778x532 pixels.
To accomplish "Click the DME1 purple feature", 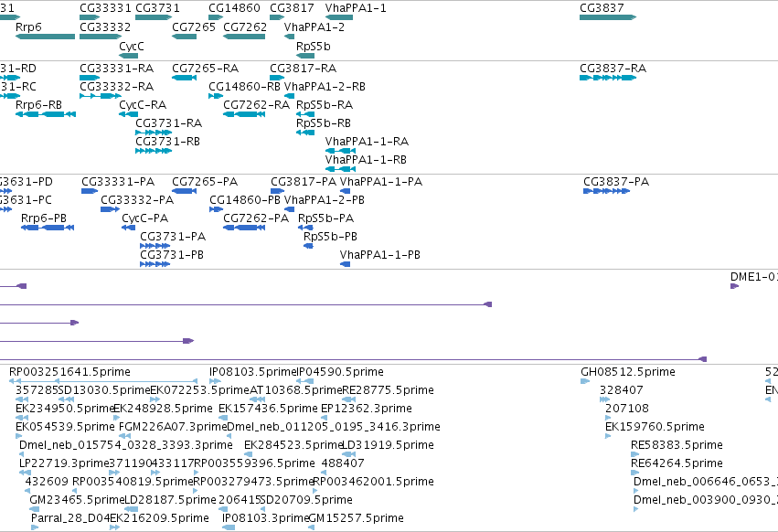I will click(x=735, y=286).
